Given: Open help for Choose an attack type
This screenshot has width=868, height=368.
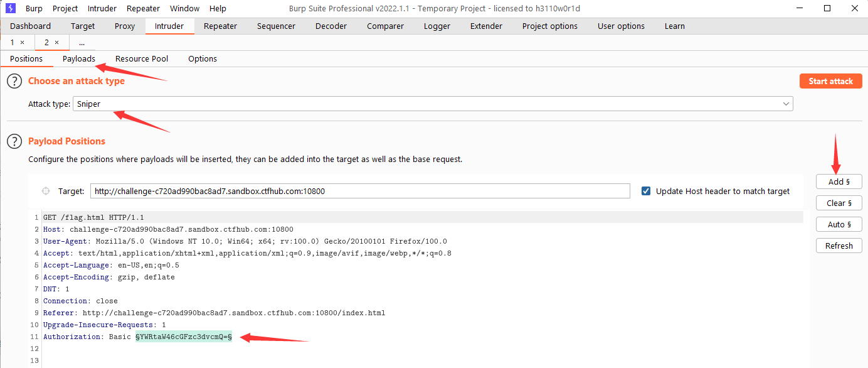Looking at the screenshot, I should coord(14,81).
